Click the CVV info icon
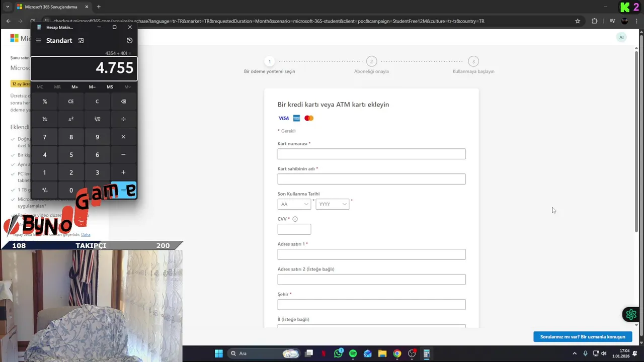This screenshot has width=644, height=362. tap(295, 219)
